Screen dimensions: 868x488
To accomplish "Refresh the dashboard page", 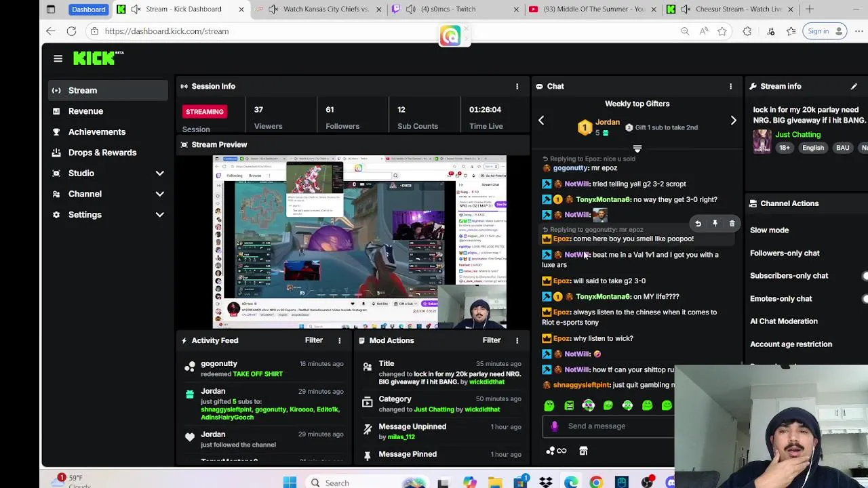I will point(71,31).
